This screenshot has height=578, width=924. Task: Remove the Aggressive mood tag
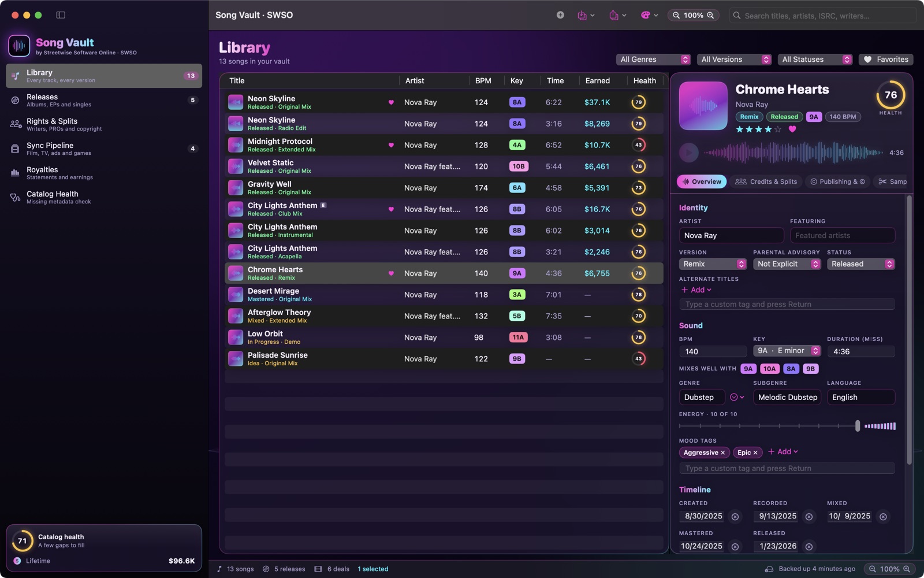click(x=722, y=453)
